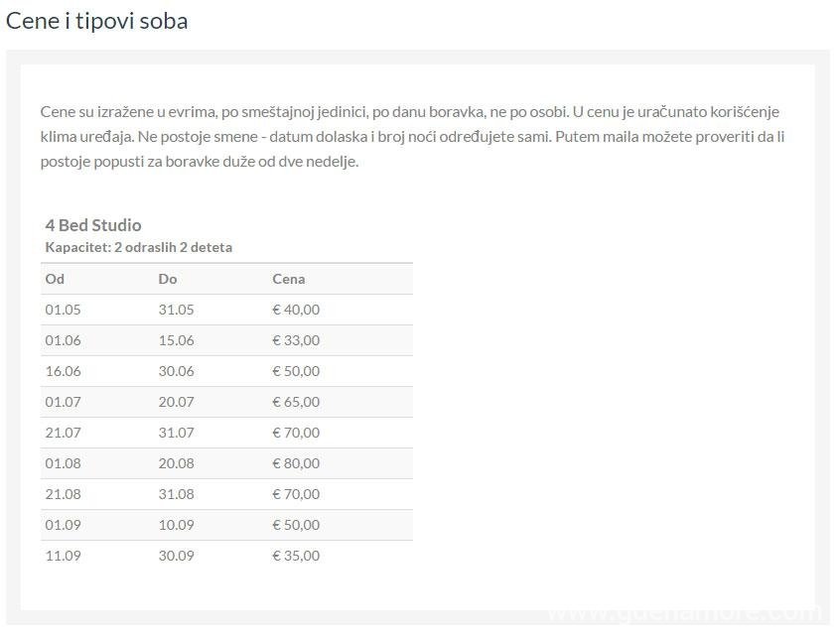Click the € 65,00 price cell
This screenshot has height=635, width=840.
(x=296, y=402)
